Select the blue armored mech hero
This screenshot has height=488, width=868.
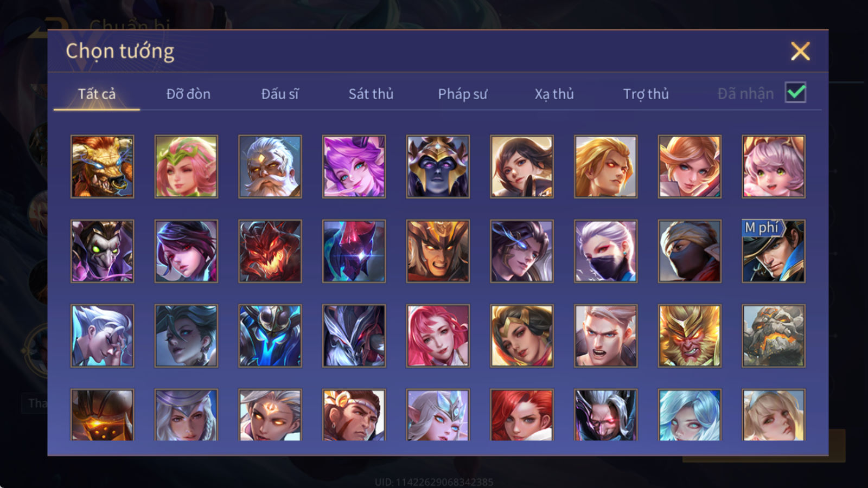click(x=270, y=336)
